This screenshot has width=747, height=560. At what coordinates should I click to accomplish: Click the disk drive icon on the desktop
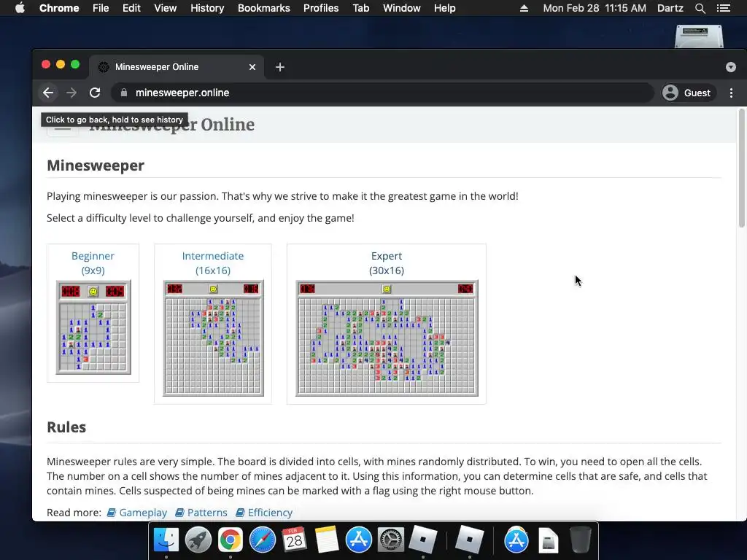pyautogui.click(x=699, y=36)
